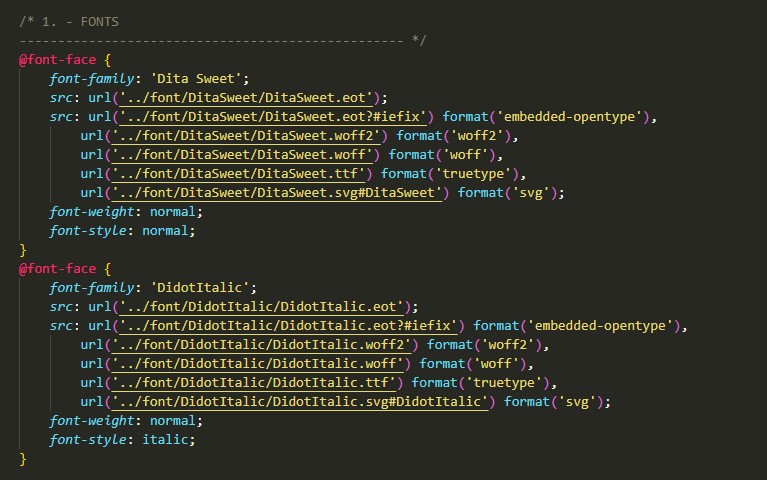Screen dimensions: 767x480
Task: Open the DitaSweet.eot url link
Action: tap(246, 98)
